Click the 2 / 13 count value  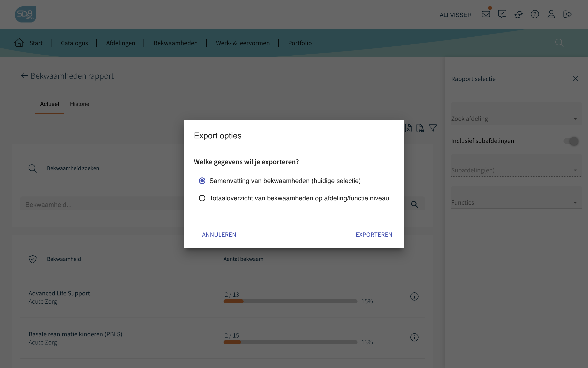pyautogui.click(x=232, y=294)
